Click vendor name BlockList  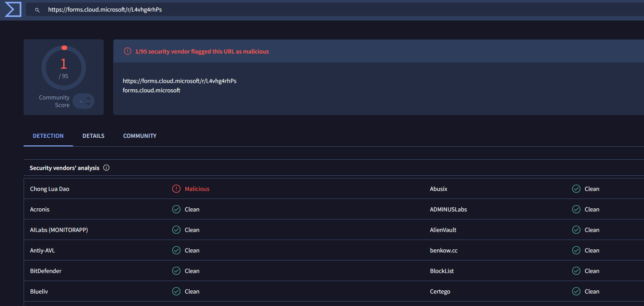pyautogui.click(x=442, y=271)
